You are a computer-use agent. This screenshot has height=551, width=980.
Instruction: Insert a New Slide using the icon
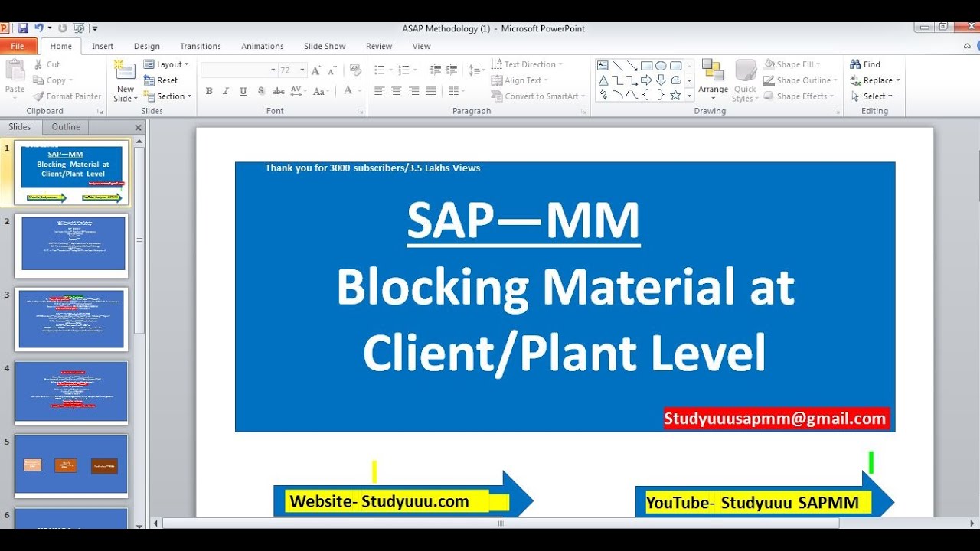[126, 71]
